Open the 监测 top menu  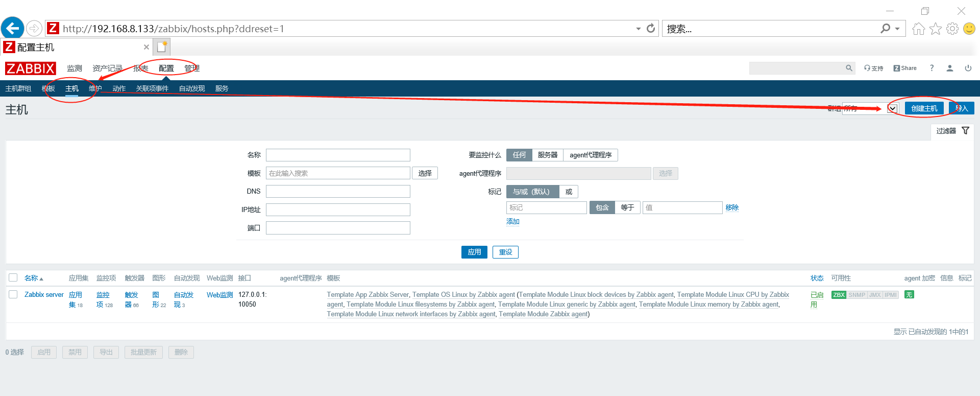click(75, 68)
